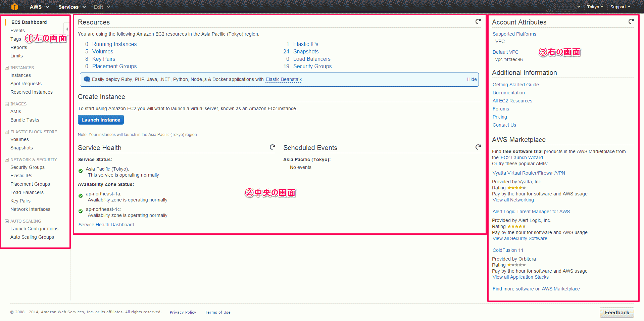Refresh the Resources panel

click(x=478, y=21)
